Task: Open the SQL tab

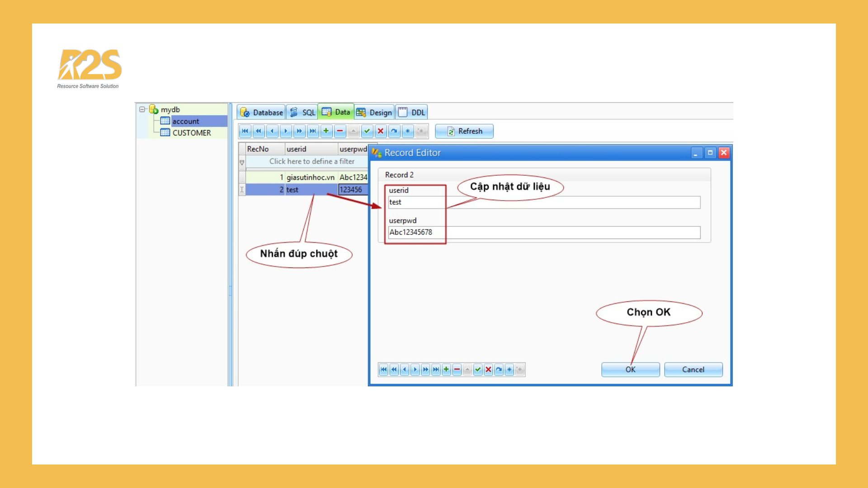Action: point(302,112)
